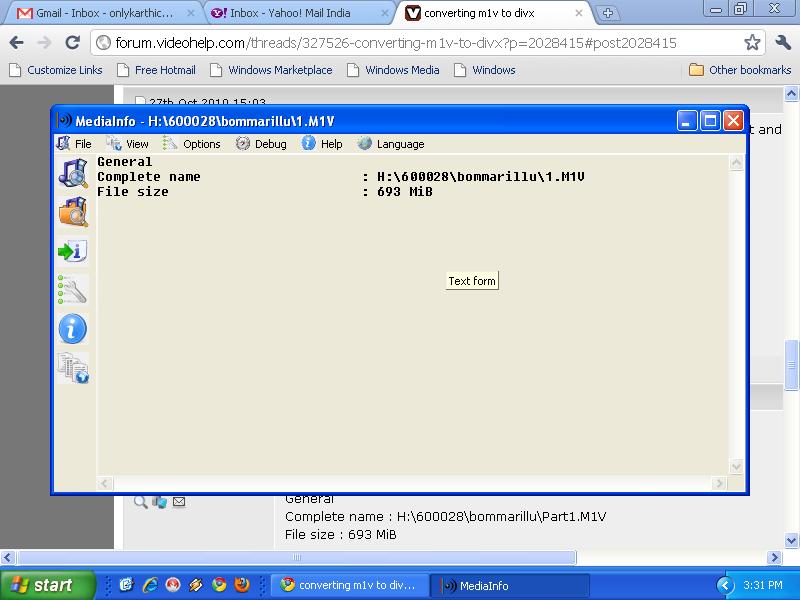Click the envelope icon below the post
The image size is (800, 600).
click(x=179, y=502)
